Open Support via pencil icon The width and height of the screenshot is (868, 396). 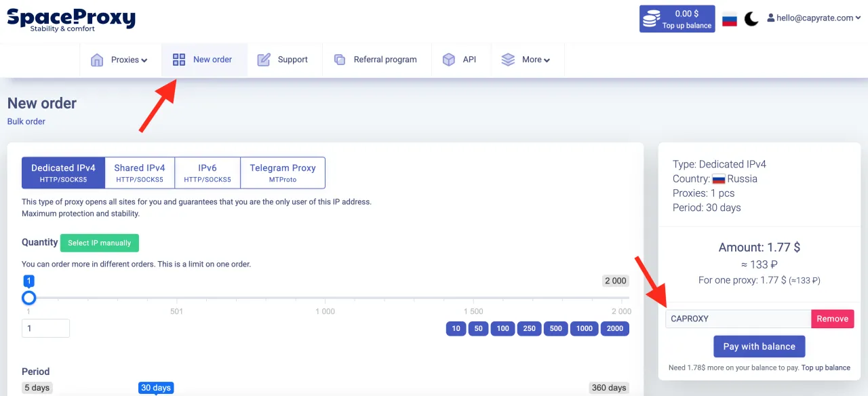click(264, 60)
